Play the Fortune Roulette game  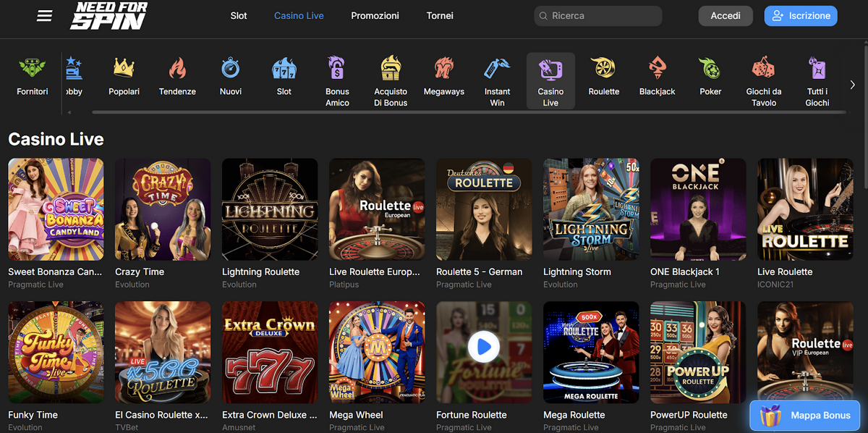click(484, 348)
